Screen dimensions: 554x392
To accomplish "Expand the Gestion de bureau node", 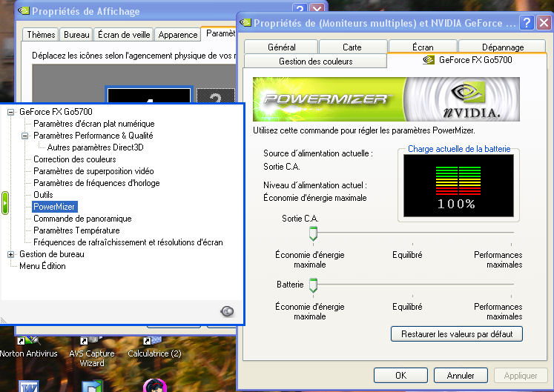I will (10, 254).
